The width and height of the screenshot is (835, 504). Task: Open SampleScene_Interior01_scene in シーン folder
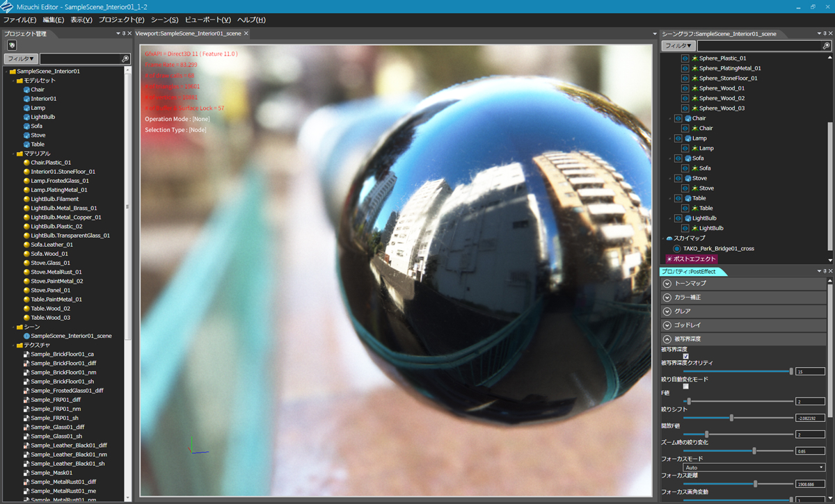point(71,336)
